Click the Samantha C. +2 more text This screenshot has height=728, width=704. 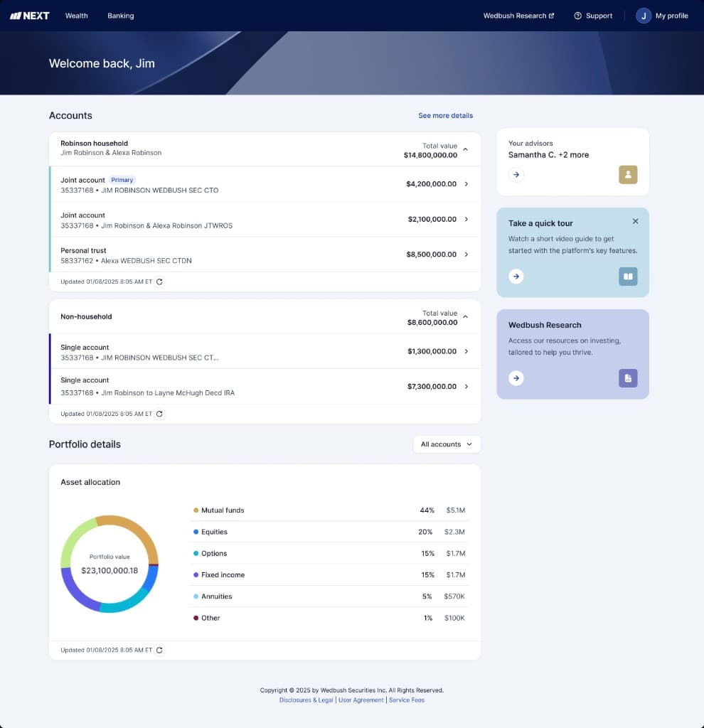click(x=548, y=155)
